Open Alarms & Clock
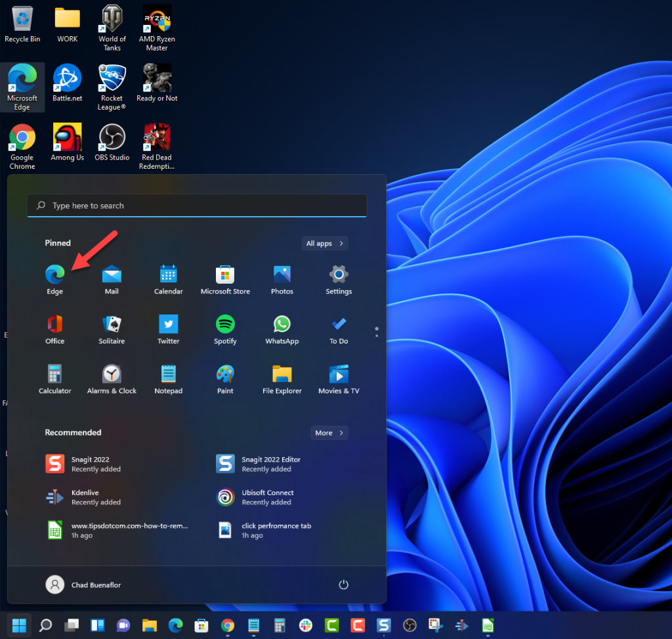 click(x=112, y=379)
